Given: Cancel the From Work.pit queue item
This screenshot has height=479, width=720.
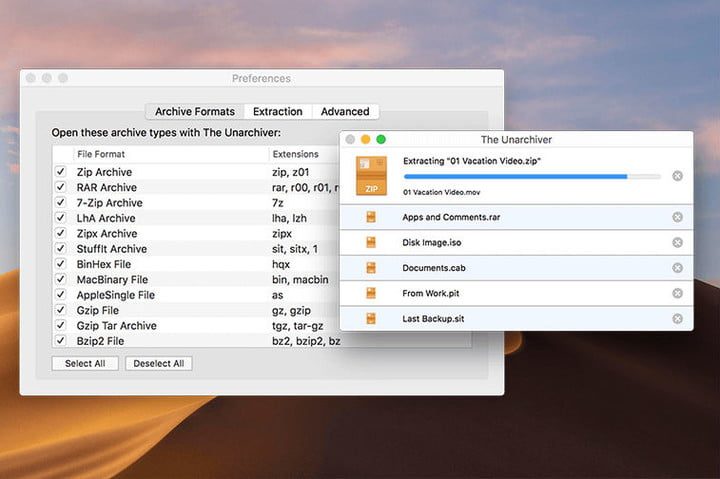Looking at the screenshot, I should click(x=677, y=293).
